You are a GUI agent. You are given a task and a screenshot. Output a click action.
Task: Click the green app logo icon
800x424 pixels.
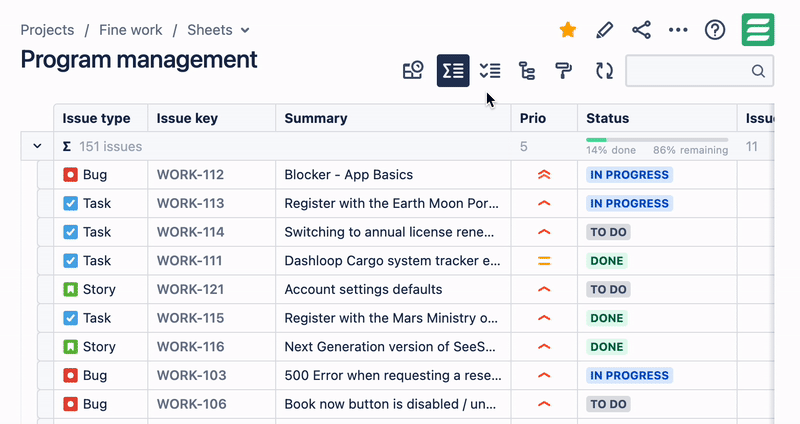758,30
